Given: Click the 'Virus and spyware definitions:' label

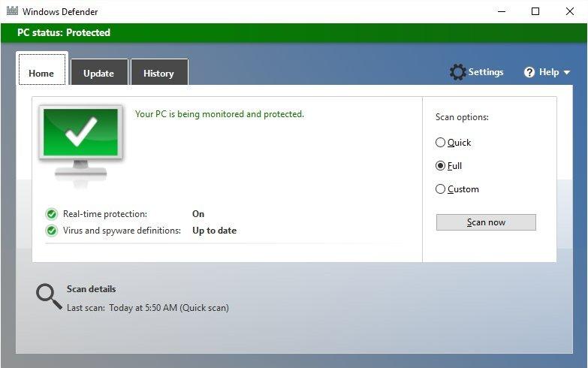Looking at the screenshot, I should pyautogui.click(x=122, y=231).
